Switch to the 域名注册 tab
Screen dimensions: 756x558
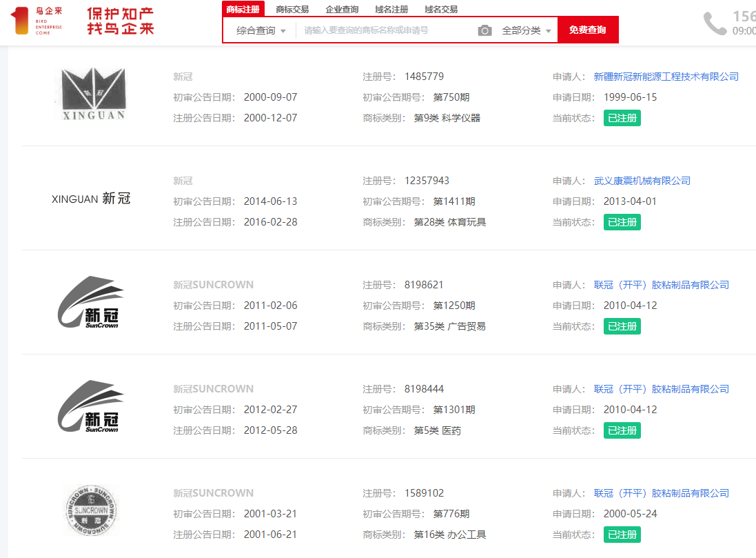391,9
